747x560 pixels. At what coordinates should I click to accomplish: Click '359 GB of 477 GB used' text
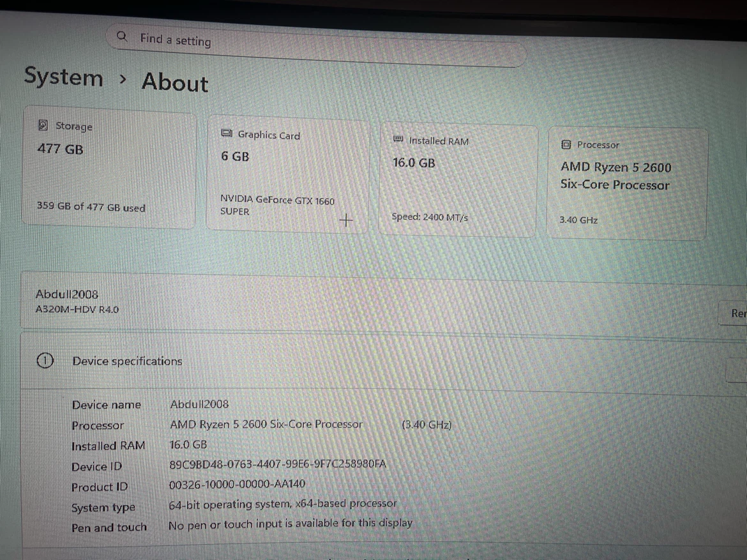pos(91,206)
